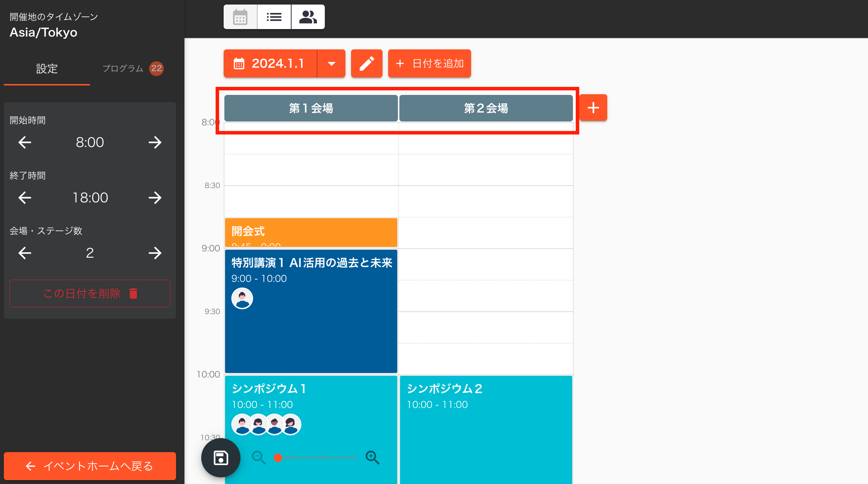Increase the end time past 18:00
Image resolution: width=868 pixels, height=484 pixels.
(155, 198)
